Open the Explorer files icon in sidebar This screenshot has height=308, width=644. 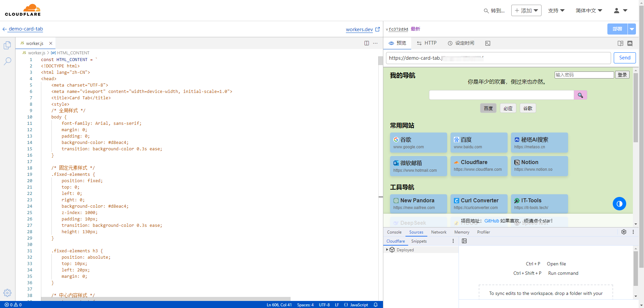(7, 45)
